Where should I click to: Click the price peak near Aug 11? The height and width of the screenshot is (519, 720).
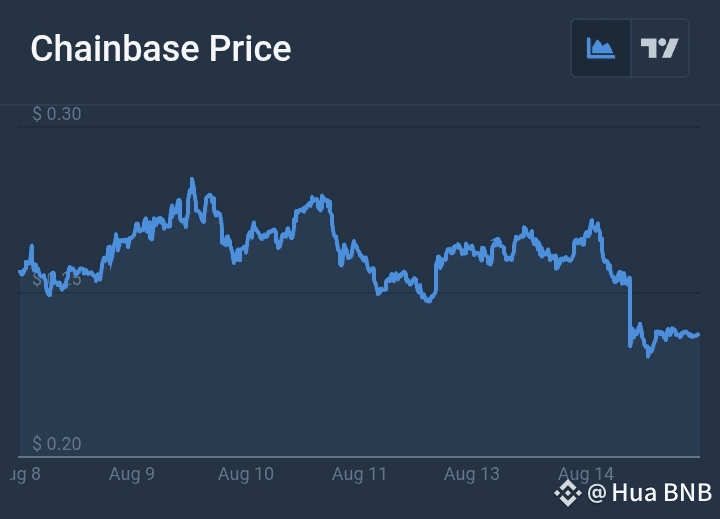[x=322, y=197]
